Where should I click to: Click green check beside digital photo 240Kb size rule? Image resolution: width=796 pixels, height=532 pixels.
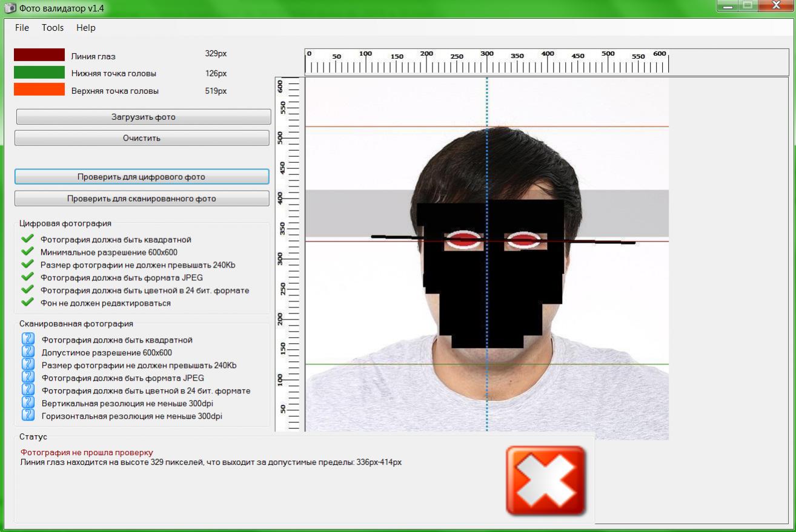(x=27, y=264)
